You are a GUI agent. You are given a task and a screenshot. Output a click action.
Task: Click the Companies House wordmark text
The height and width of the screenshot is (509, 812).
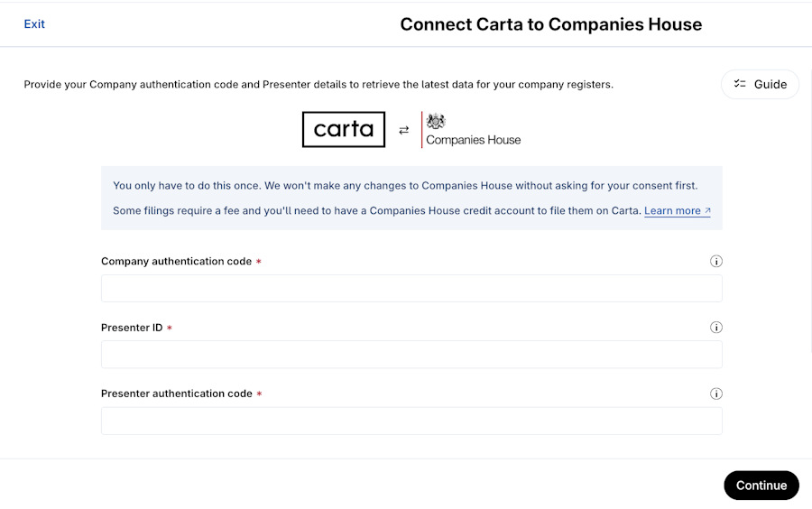(x=473, y=140)
